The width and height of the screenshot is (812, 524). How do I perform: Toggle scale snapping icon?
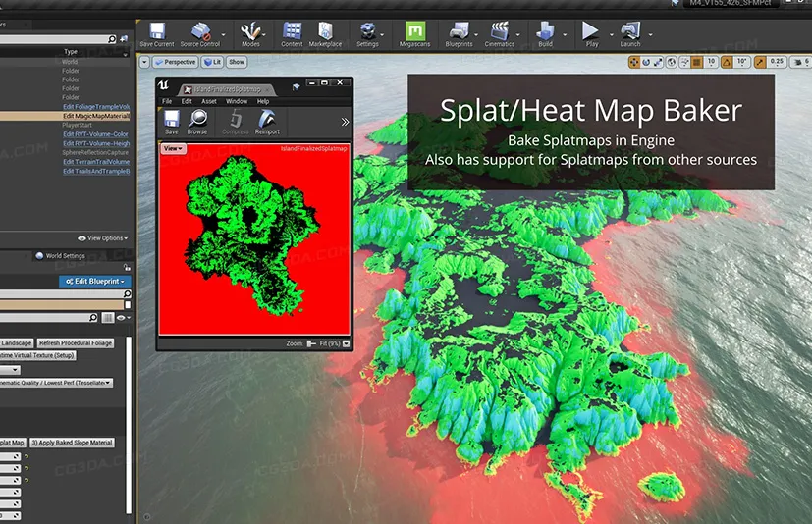[760, 62]
